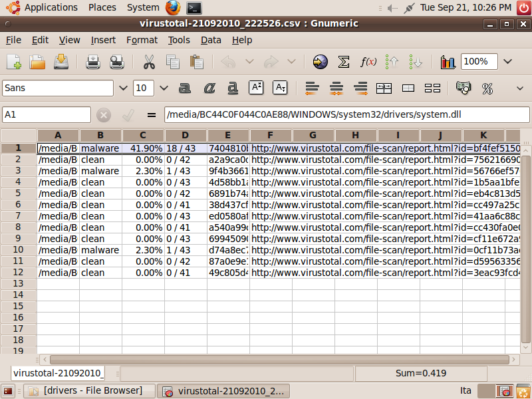Open the zoom level dropdown arrow
Viewport: 532px width, 399px height.
[x=507, y=61]
